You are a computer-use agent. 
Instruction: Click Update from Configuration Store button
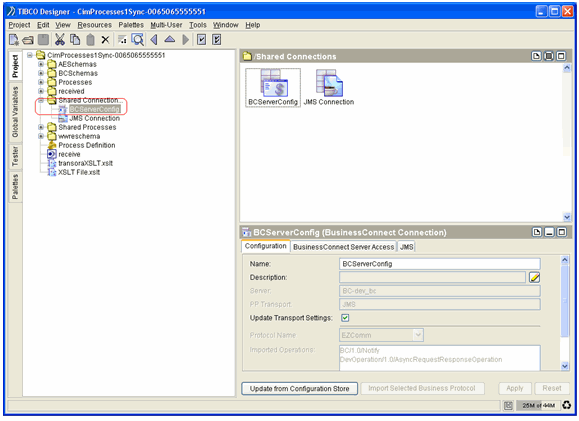(x=299, y=389)
